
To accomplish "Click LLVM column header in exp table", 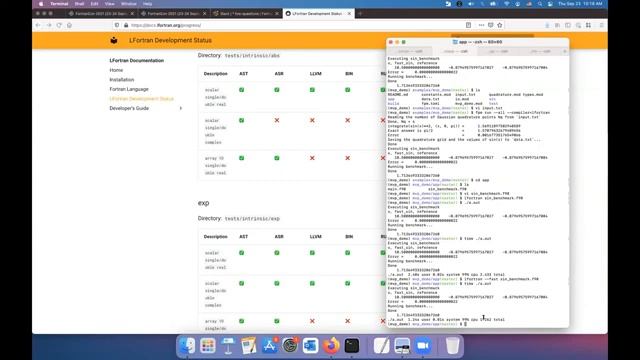I will 316,237.
